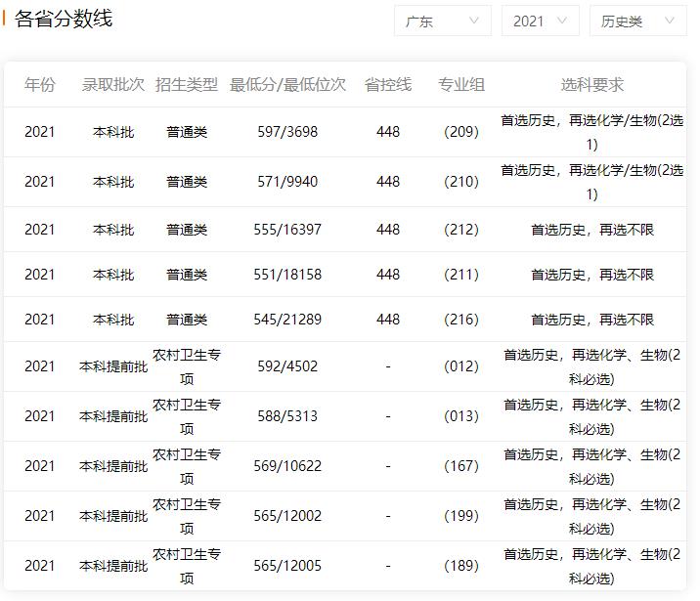
Task: Click the 最低分/最低位次 column header
Action: click(x=287, y=85)
